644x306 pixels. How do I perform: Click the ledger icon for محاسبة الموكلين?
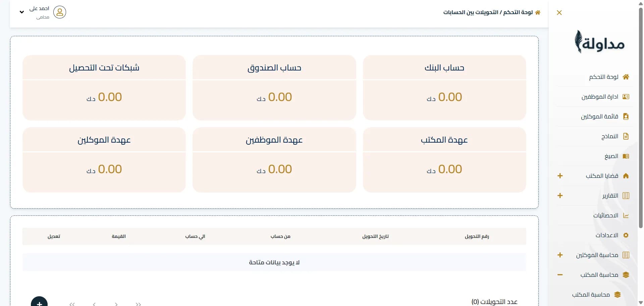click(626, 255)
